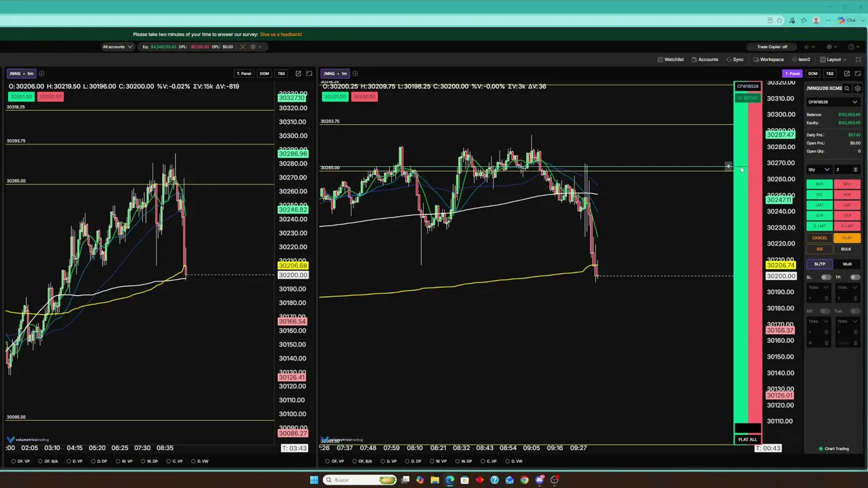Open Trail Ticks unit dropdown
The width and height of the screenshot is (868, 488).
point(848,321)
